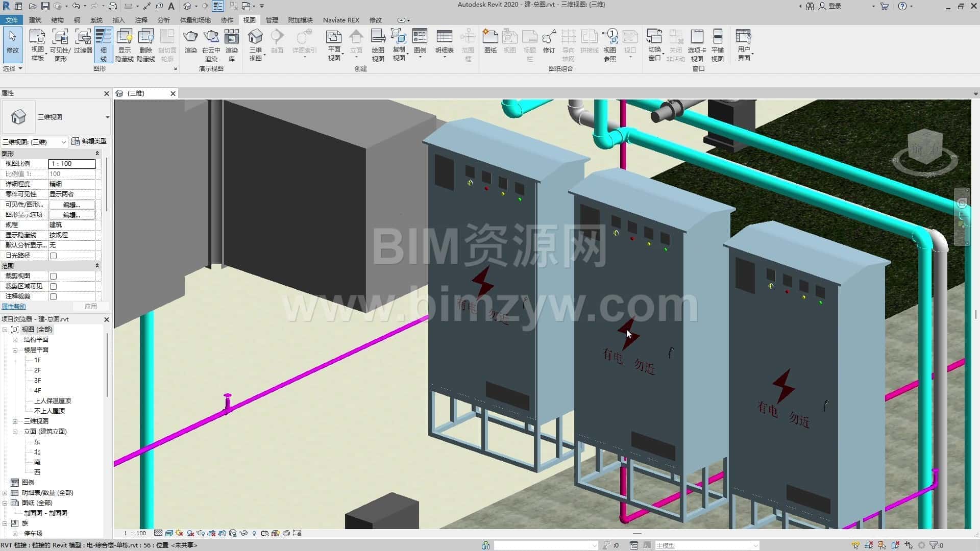
Task: Open the Schedules (明细表) tool
Action: [445, 42]
